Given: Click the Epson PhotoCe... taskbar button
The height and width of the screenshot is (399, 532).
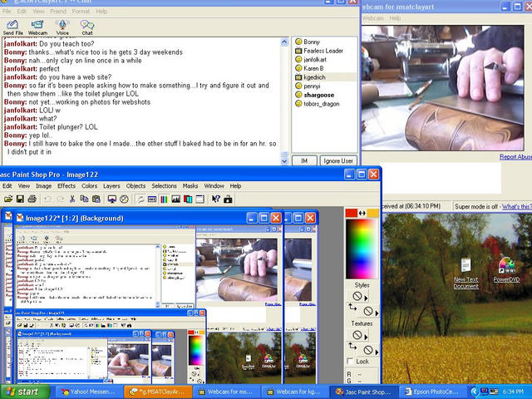Looking at the screenshot, I should click(x=432, y=392).
